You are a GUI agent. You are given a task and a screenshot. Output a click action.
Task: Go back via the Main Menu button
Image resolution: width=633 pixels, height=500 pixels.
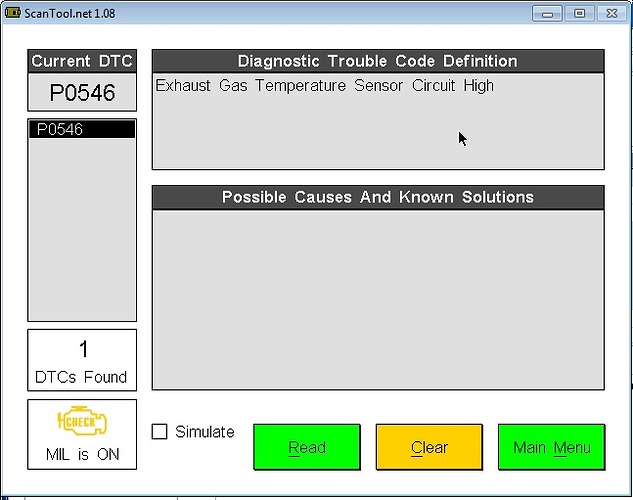[x=551, y=447]
